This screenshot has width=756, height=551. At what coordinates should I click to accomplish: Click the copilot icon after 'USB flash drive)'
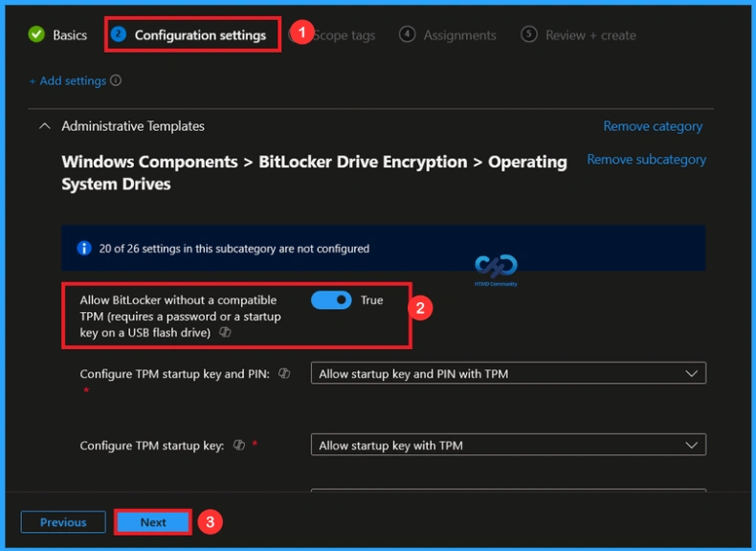[225, 332]
